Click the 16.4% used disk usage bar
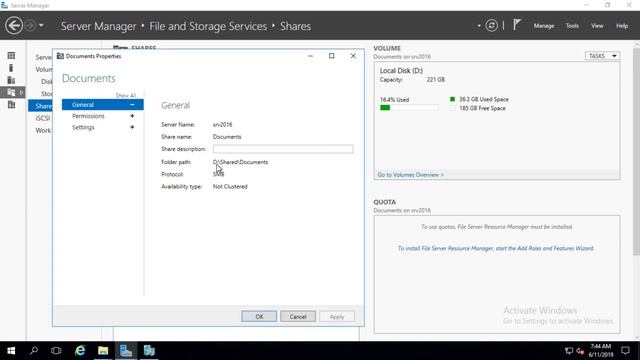The height and width of the screenshot is (360, 640). tap(409, 108)
